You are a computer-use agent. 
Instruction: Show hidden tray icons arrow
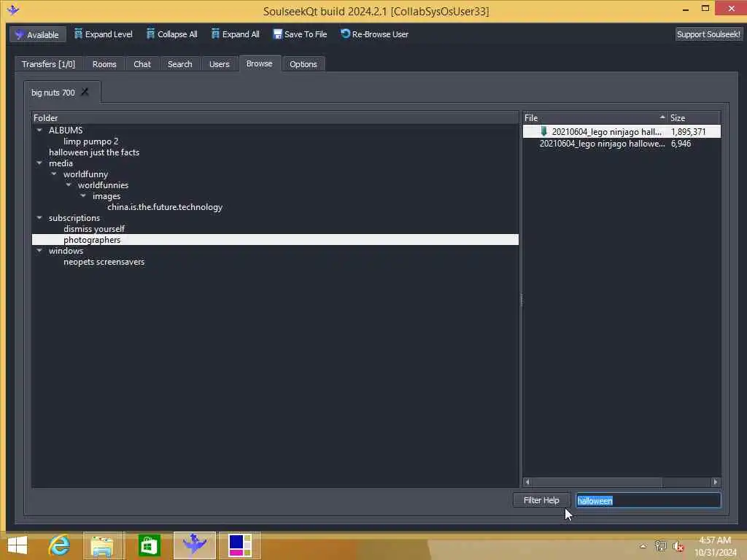643,546
